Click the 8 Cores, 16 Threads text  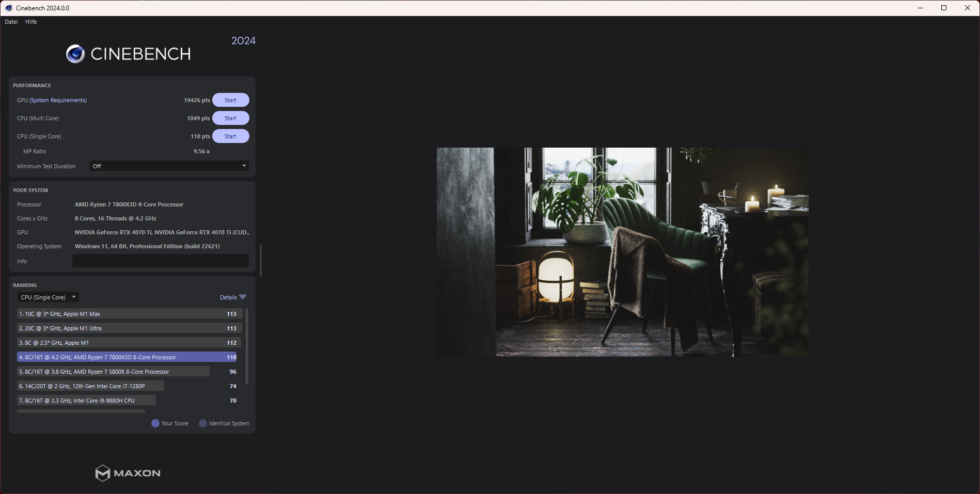pos(116,218)
